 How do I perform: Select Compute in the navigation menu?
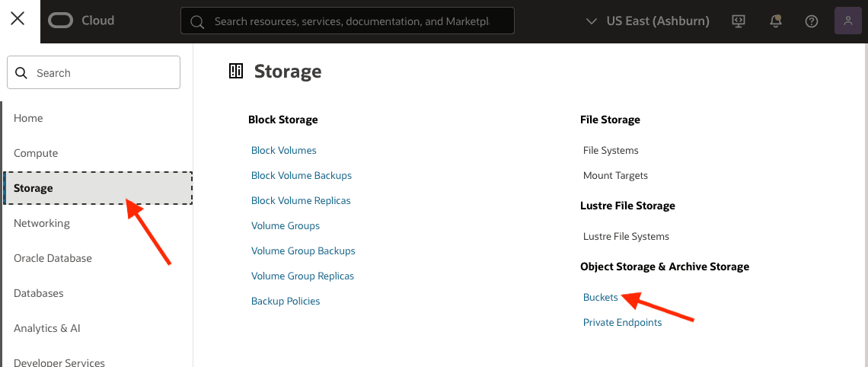pos(36,153)
